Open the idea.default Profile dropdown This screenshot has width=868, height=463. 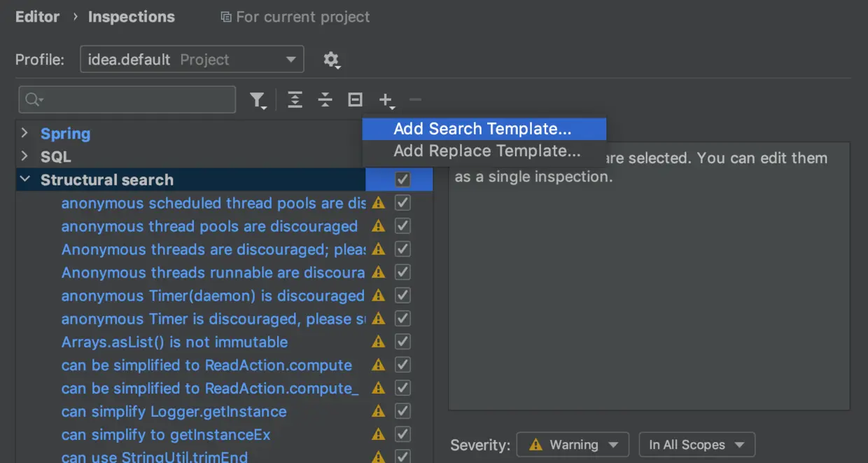[x=192, y=60]
